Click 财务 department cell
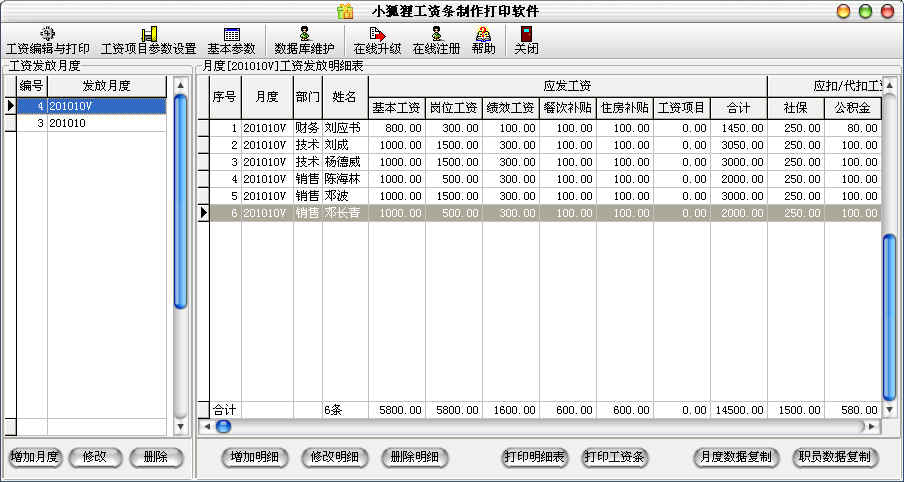 pos(307,128)
